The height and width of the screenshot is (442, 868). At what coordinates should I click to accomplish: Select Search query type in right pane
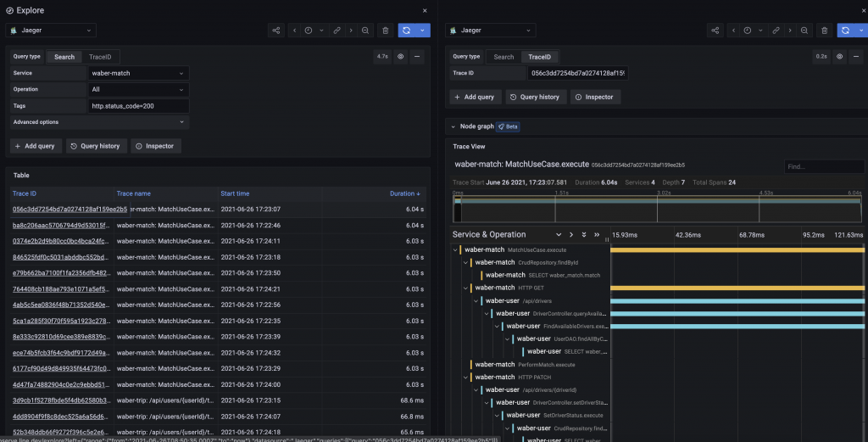(504, 57)
